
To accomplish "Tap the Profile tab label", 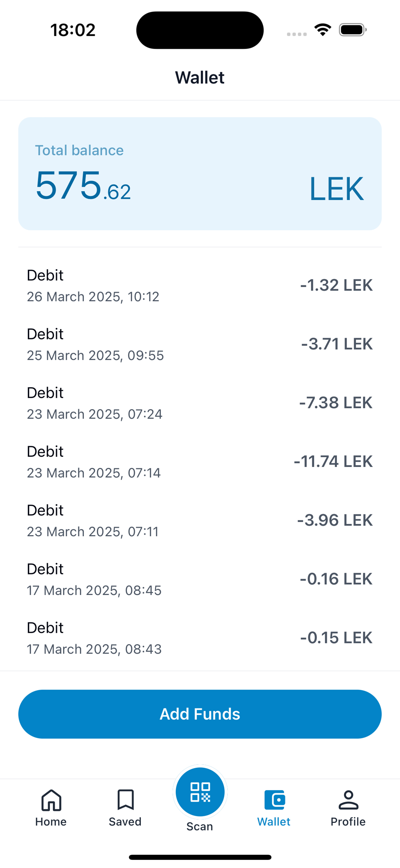I will point(348,822).
